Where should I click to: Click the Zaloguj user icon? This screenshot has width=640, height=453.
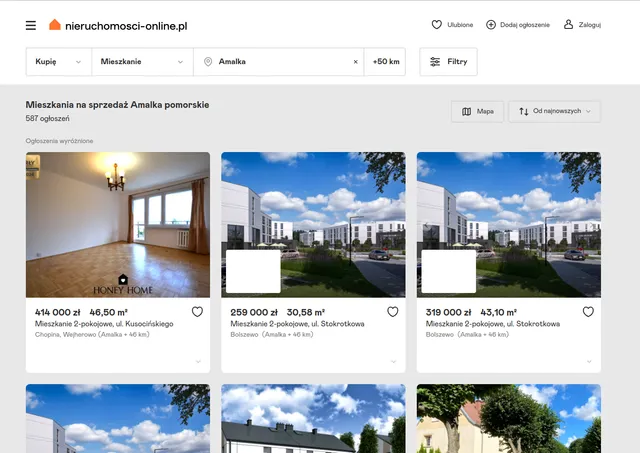tap(568, 25)
